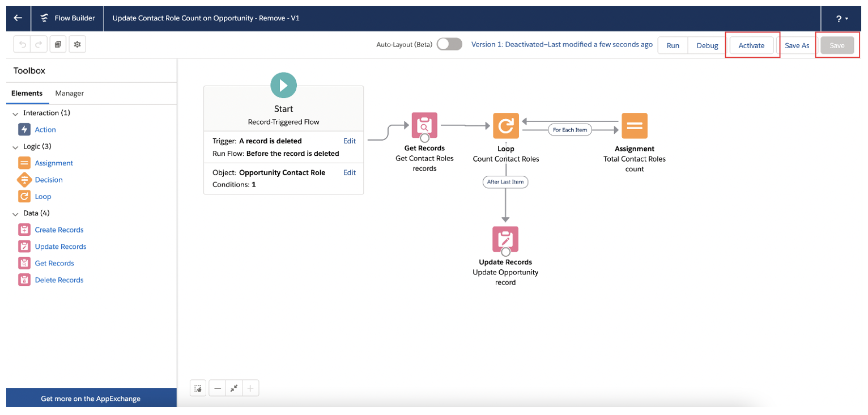Click the Update Records node connector circle
This screenshot has width=868, height=415.
click(x=505, y=252)
